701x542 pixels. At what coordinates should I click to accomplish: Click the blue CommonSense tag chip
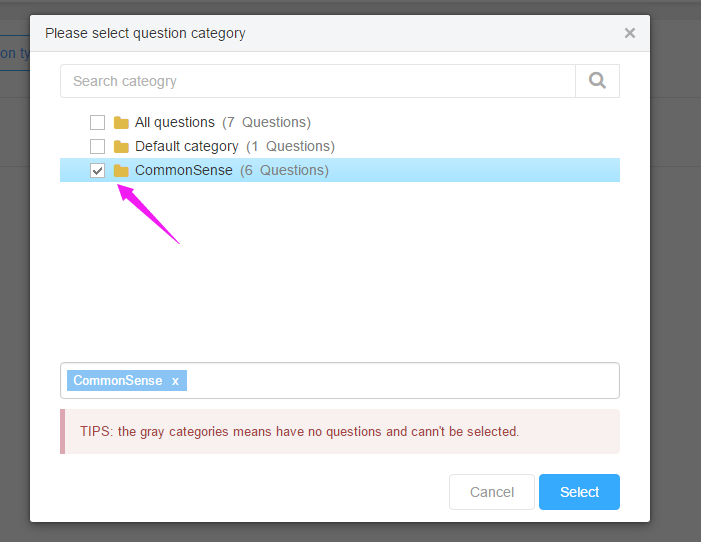[118, 381]
